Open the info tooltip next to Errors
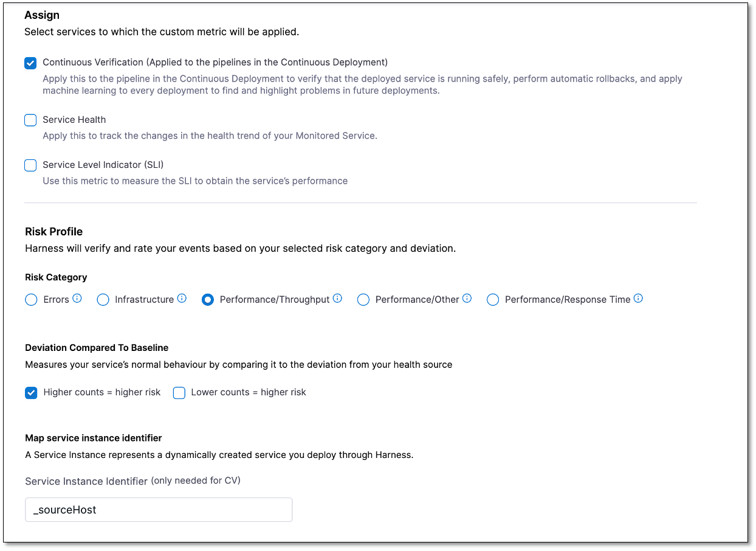The width and height of the screenshot is (756, 551). 77,299
